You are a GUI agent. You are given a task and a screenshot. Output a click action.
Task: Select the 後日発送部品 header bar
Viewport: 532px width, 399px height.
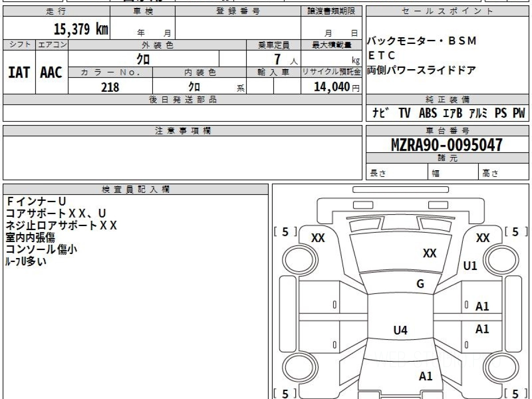(x=183, y=100)
